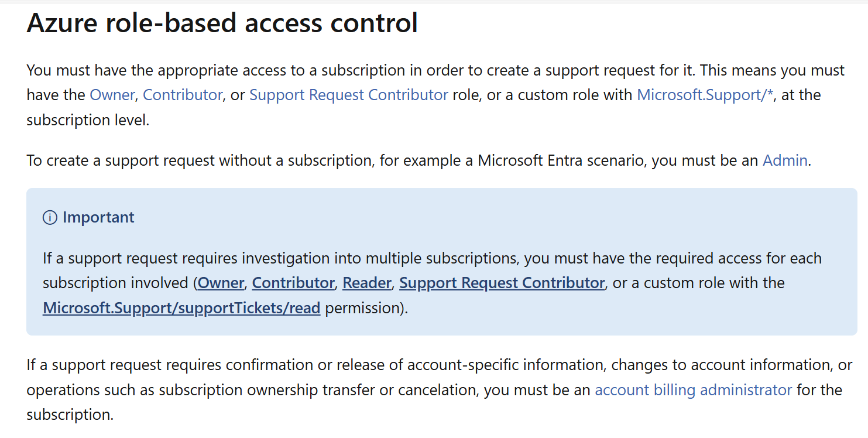Follow the Reader role link
This screenshot has width=868, height=438.
pyautogui.click(x=367, y=283)
